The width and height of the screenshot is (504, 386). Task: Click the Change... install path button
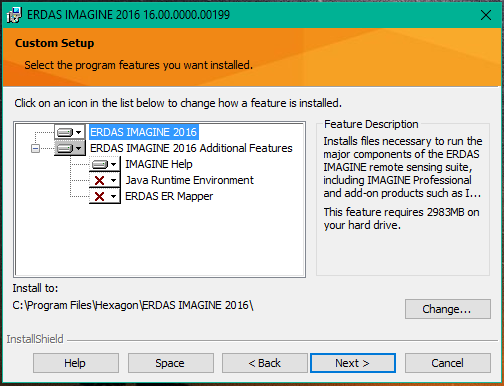click(448, 309)
